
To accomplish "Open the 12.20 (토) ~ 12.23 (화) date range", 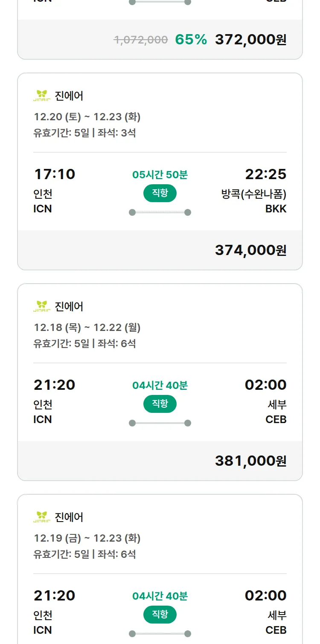I will coord(87,116).
